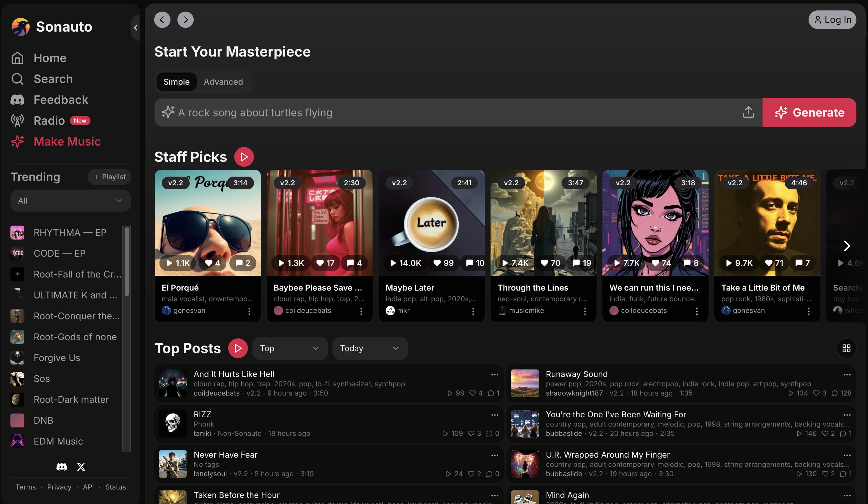Expand the Trending 'All' filter dropdown
The width and height of the screenshot is (868, 504).
click(71, 200)
